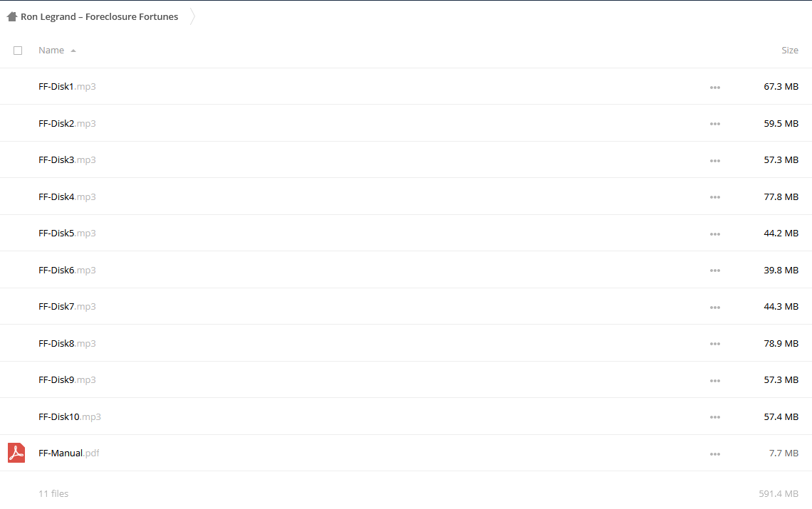Tick the select-all files checkbox
The height and width of the screenshot is (509, 812).
(18, 51)
